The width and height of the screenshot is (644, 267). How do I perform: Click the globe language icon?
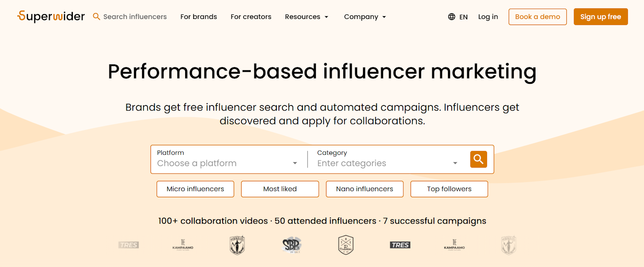point(452,17)
